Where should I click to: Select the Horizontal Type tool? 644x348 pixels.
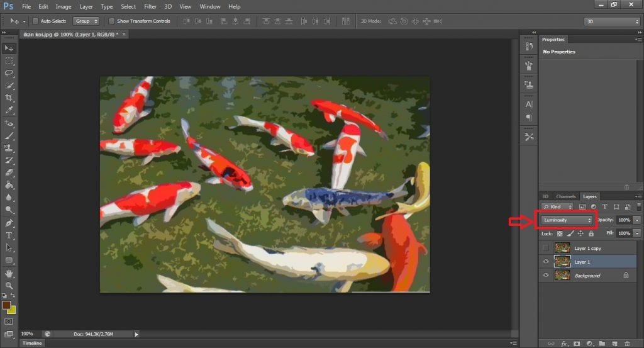9,235
